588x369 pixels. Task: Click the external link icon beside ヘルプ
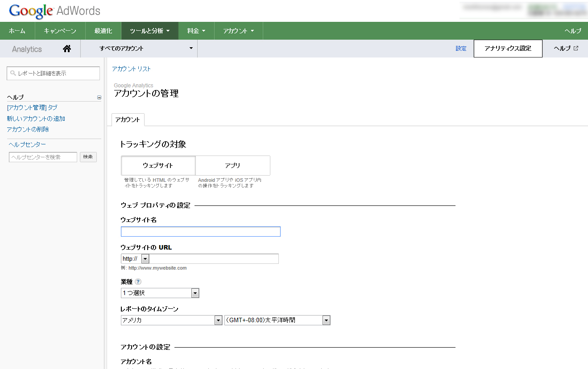coord(576,48)
